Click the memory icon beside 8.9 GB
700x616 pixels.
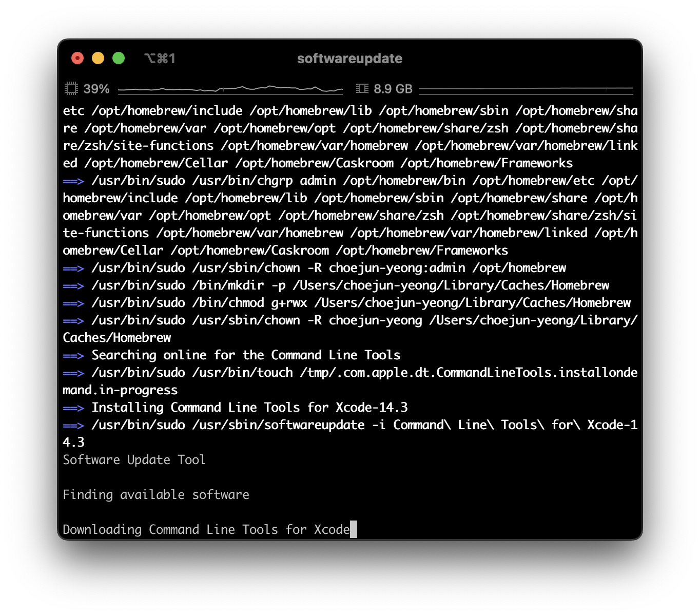(x=362, y=89)
